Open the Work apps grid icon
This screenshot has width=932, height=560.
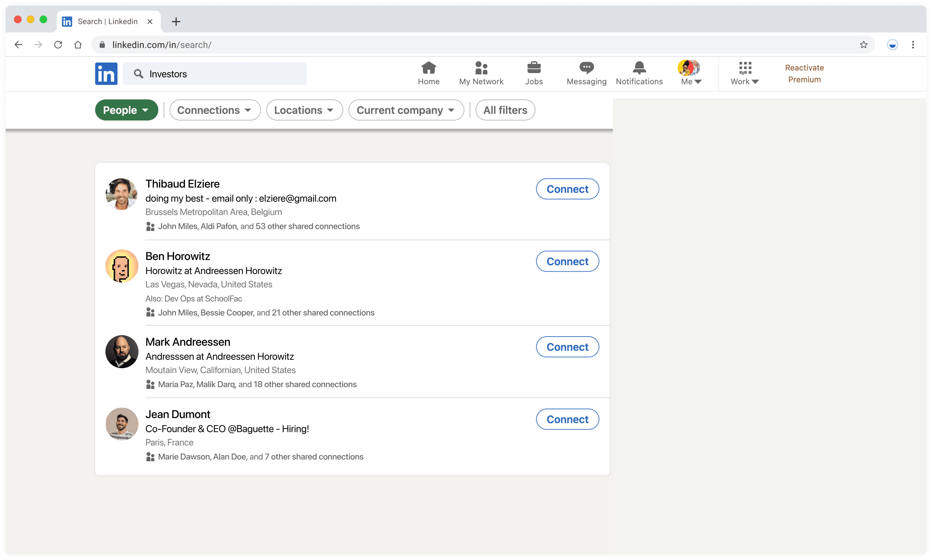pos(745,68)
